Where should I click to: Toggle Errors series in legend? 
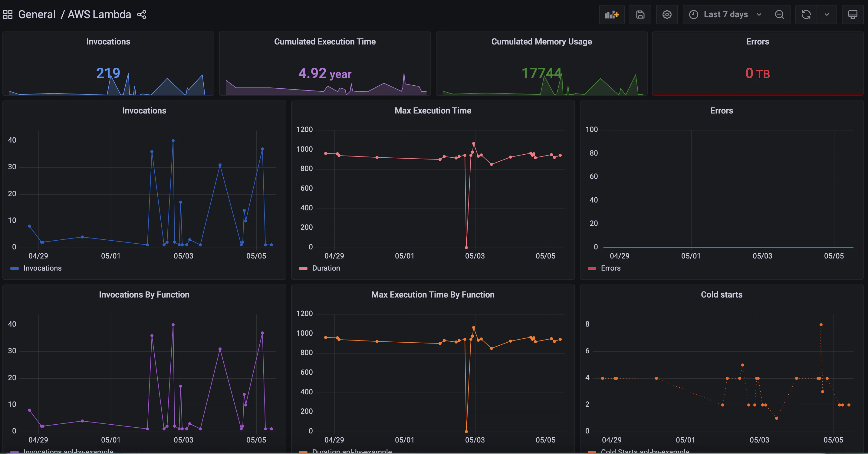coord(610,268)
